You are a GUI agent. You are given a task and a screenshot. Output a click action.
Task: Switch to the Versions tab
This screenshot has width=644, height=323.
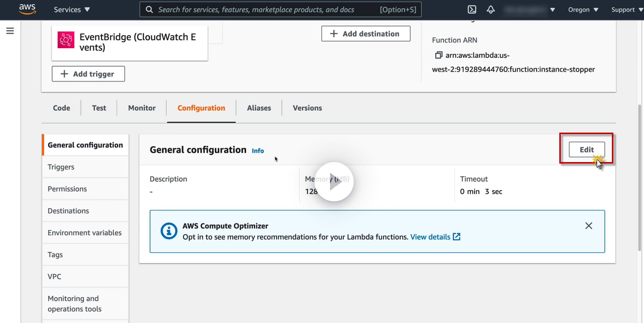click(307, 108)
